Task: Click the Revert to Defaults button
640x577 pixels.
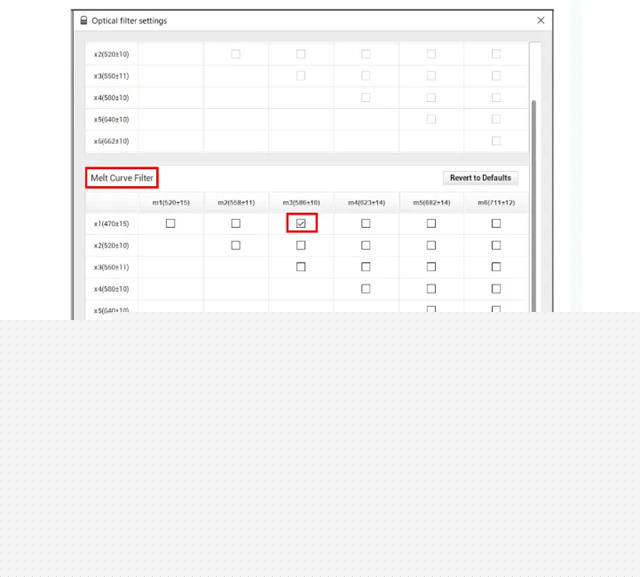Action: point(480,178)
